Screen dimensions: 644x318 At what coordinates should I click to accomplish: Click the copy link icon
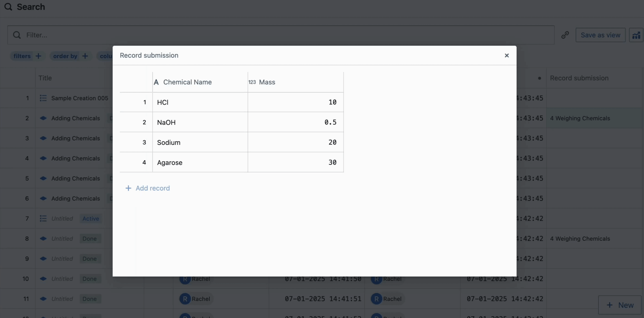565,35
